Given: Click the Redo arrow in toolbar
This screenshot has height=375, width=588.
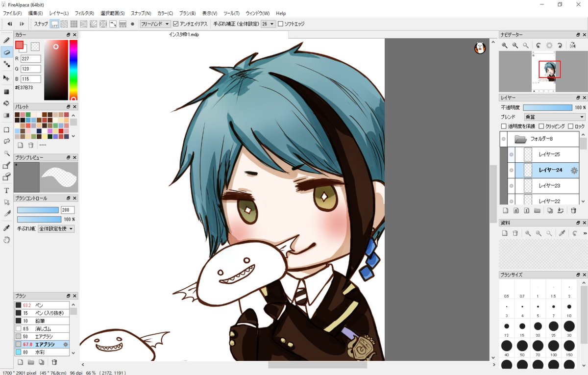Looking at the screenshot, I should [x=22, y=24].
